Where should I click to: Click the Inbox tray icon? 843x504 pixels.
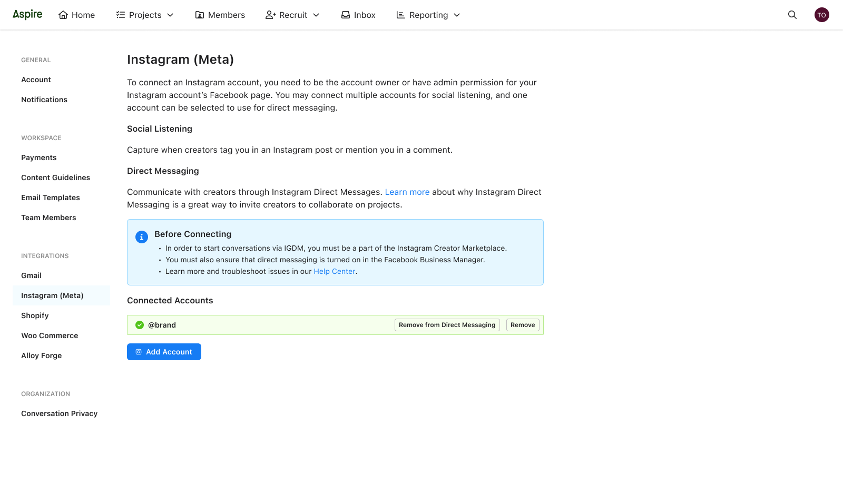[x=346, y=15]
